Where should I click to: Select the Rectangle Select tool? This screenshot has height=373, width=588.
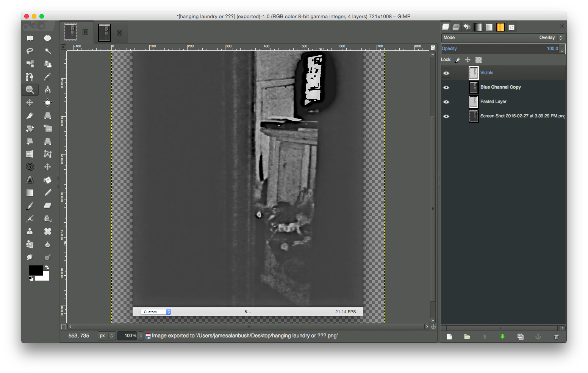click(x=30, y=38)
